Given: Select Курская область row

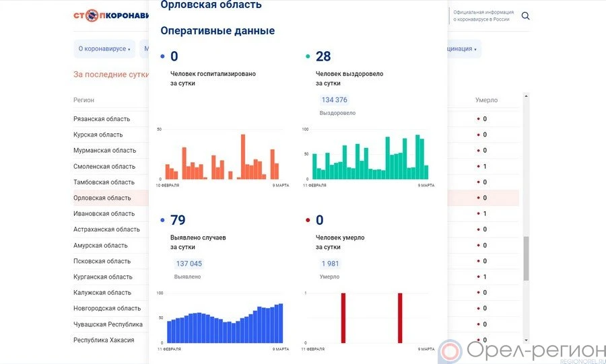Looking at the screenshot, I should point(98,135).
